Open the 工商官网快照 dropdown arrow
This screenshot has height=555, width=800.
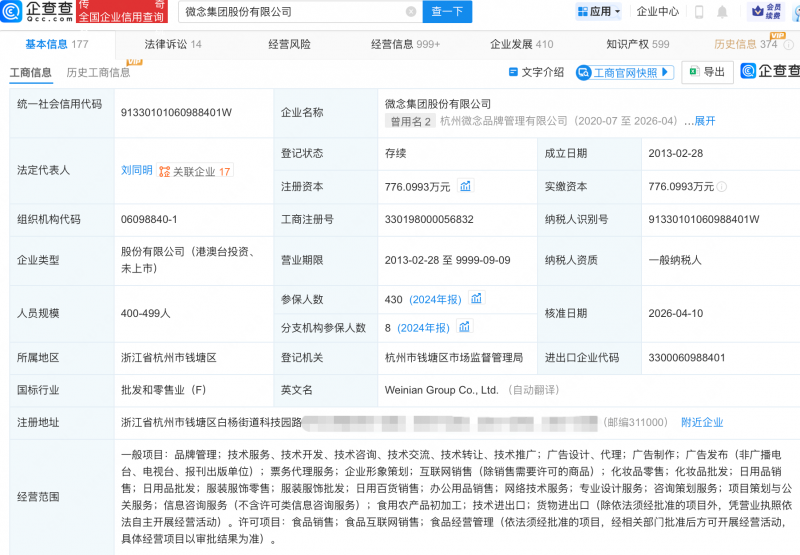click(x=667, y=72)
